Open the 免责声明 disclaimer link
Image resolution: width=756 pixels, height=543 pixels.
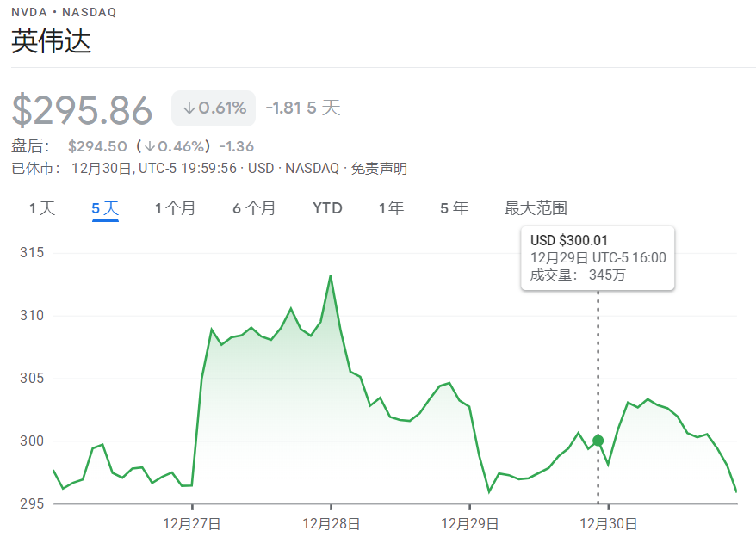point(379,168)
